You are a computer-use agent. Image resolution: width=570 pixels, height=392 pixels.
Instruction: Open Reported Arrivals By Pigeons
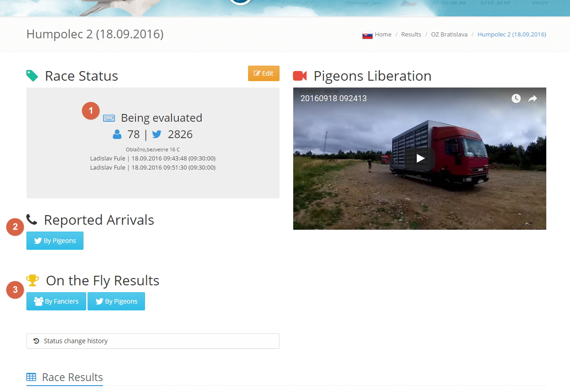[x=55, y=241]
